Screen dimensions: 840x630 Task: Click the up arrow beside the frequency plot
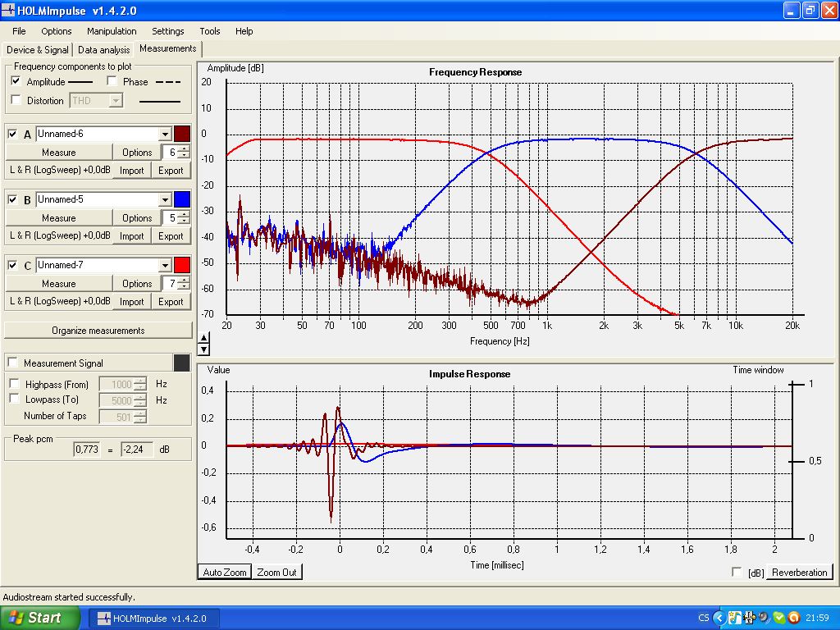click(x=203, y=338)
